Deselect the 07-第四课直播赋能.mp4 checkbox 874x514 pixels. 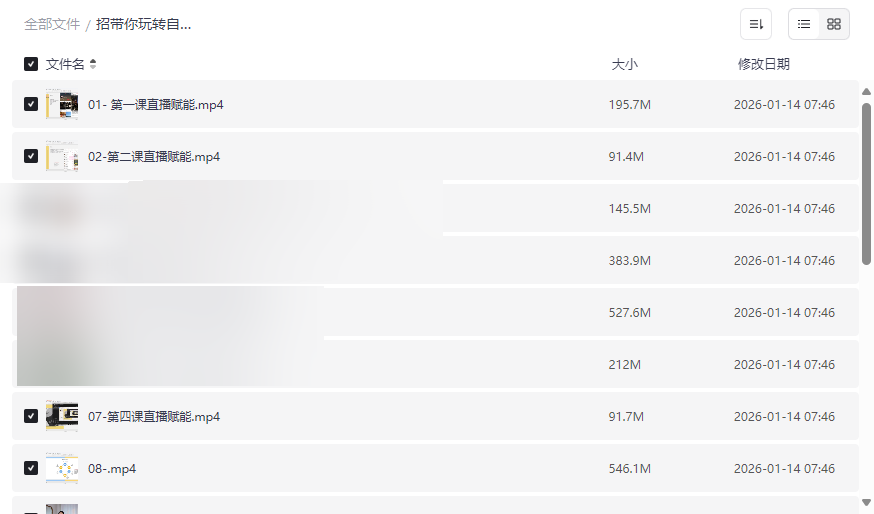coord(31,416)
